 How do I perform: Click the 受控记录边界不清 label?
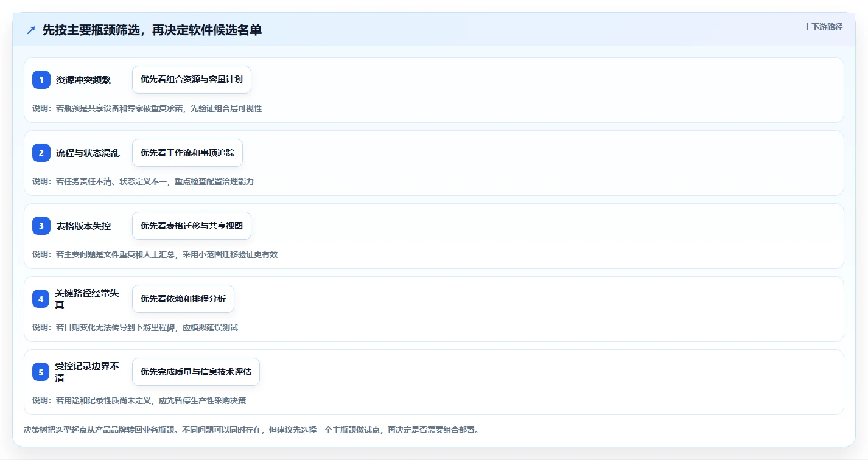click(88, 372)
